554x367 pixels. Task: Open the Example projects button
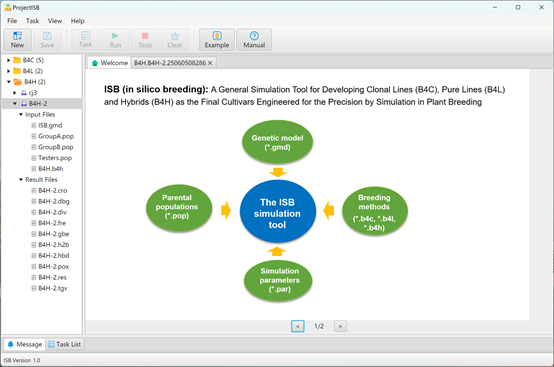[217, 40]
